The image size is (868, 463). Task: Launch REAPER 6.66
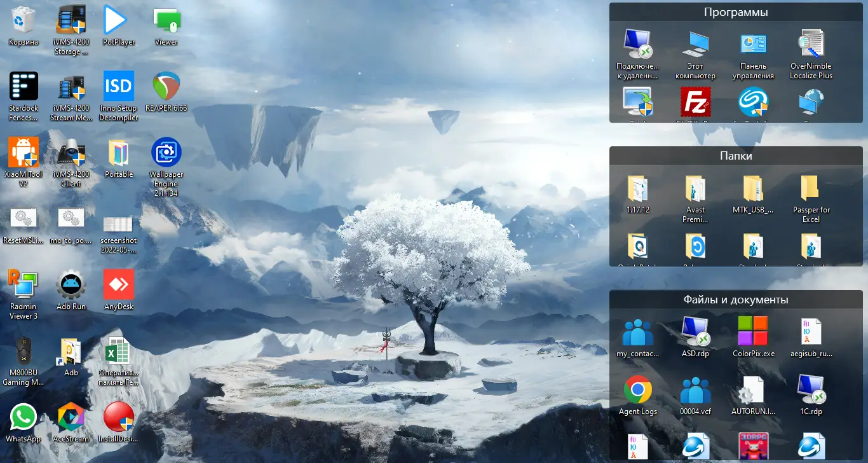(166, 88)
